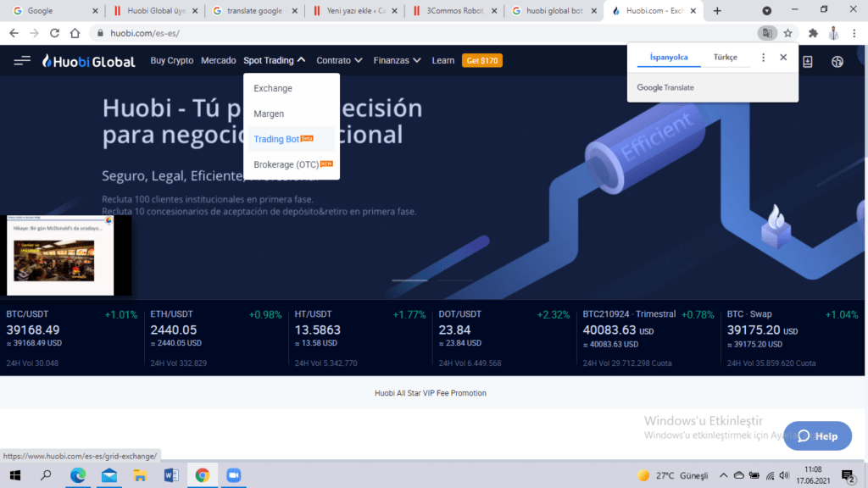Open the DOT/USDT ticker card
This screenshot has height=488, width=868.
point(504,337)
